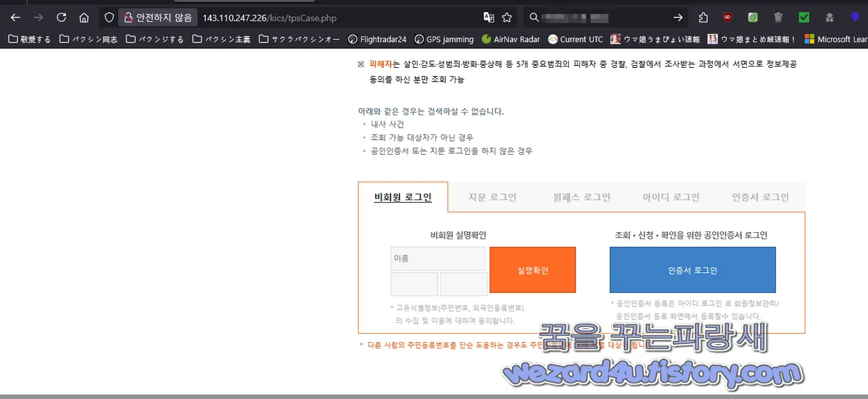Click the blue 인증서 로그인 button
This screenshot has width=868, height=399.
pyautogui.click(x=692, y=269)
